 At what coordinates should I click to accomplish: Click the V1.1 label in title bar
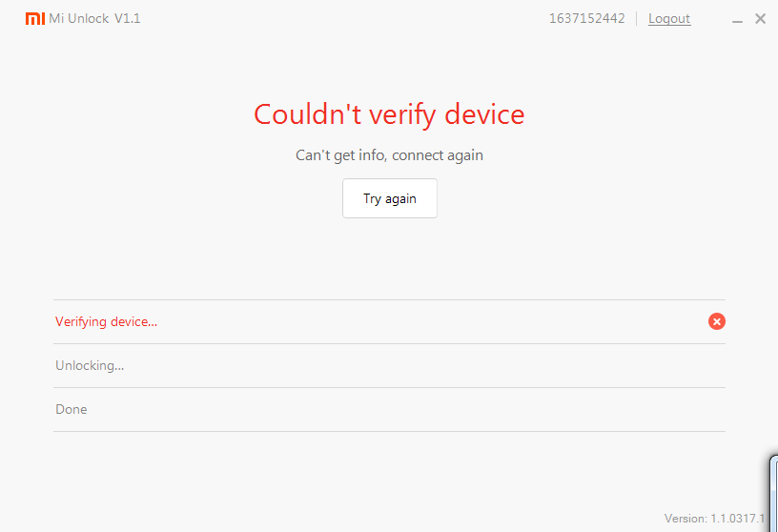pyautogui.click(x=128, y=18)
